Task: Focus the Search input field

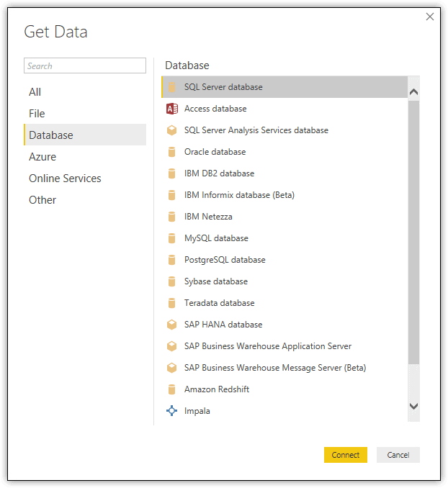Action: [85, 65]
